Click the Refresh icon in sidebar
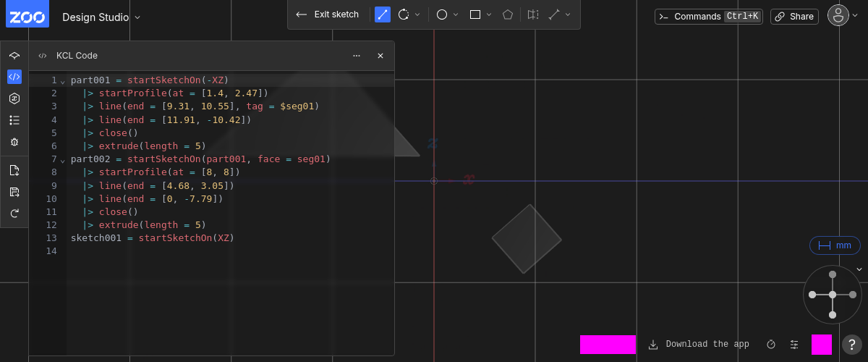Viewport: 868px width, 362px height. pyautogui.click(x=14, y=214)
